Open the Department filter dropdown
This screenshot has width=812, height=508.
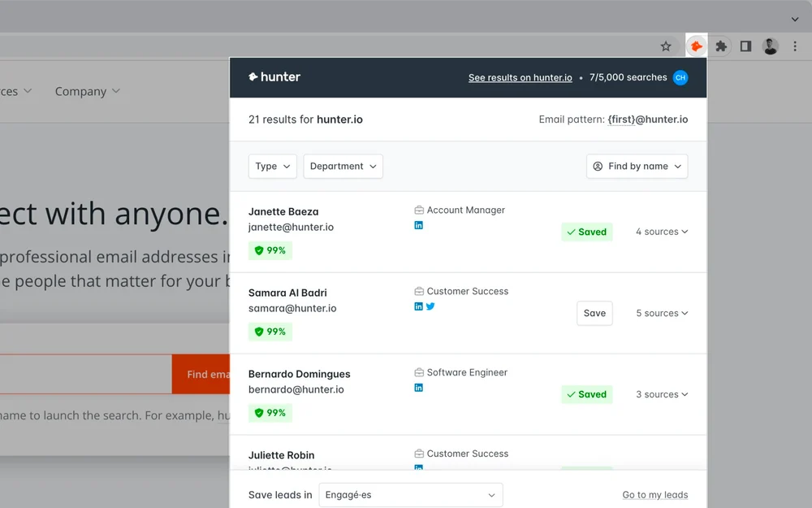coord(343,166)
